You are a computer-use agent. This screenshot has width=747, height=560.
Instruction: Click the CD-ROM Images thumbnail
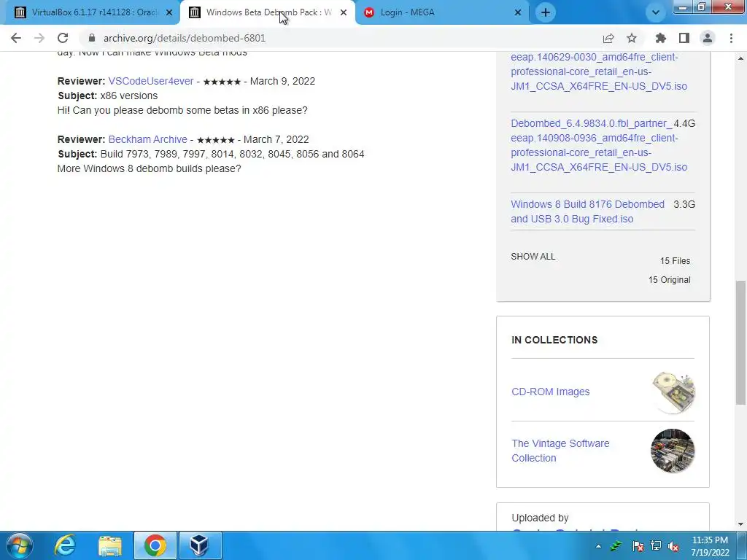[673, 392]
